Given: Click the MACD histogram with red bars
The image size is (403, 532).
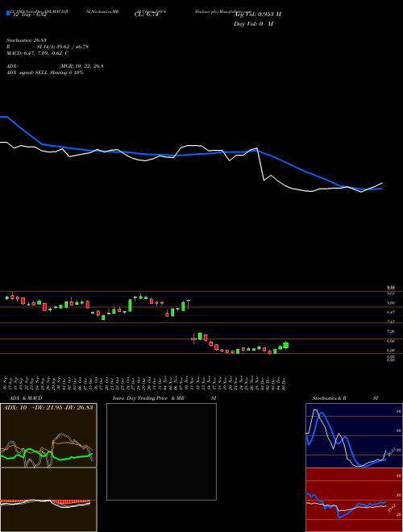Looking at the screenshot, I should (x=48, y=500).
